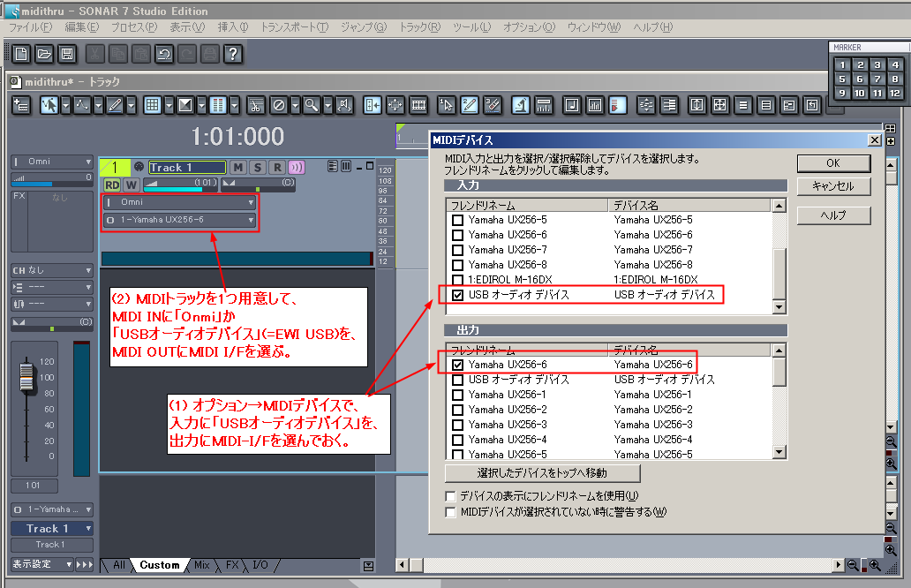Click Track 1 pan slider showing (C)
Viewport: 911px width, 588px height.
click(260, 183)
